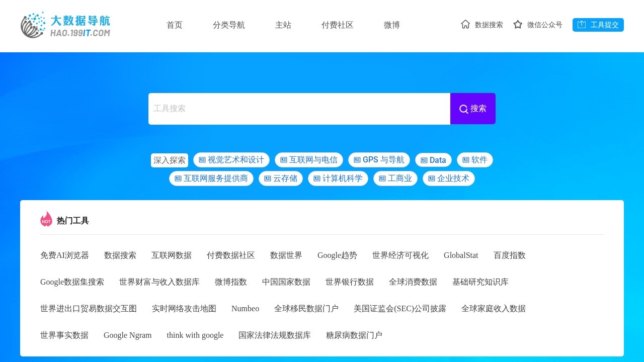Click the icon in 企业技术 tag
The height and width of the screenshot is (362, 644).
(432, 178)
